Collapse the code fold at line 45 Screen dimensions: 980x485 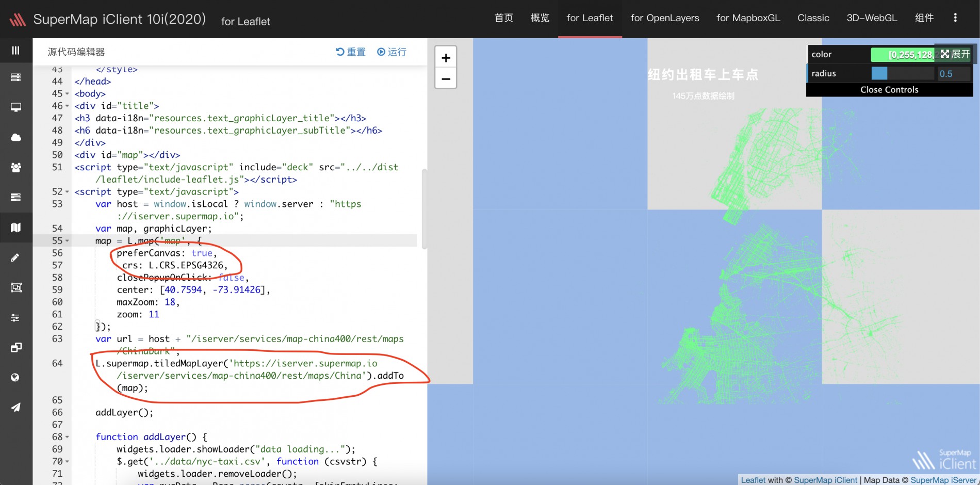coord(67,94)
